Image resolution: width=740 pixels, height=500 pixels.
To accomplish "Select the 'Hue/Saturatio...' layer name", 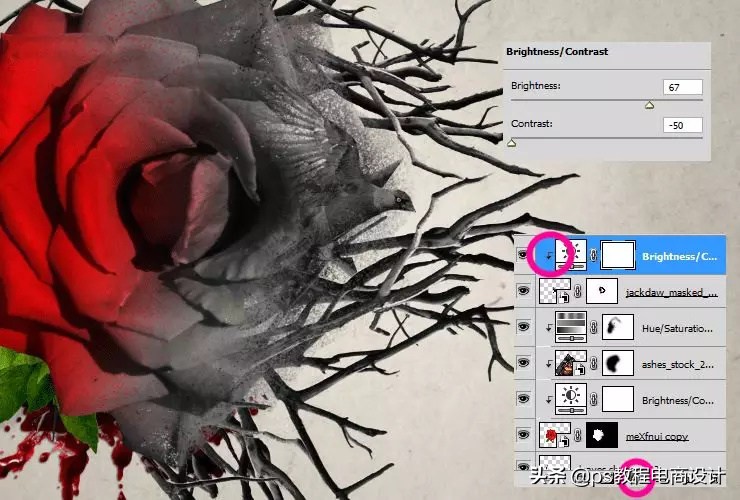I will click(x=677, y=328).
